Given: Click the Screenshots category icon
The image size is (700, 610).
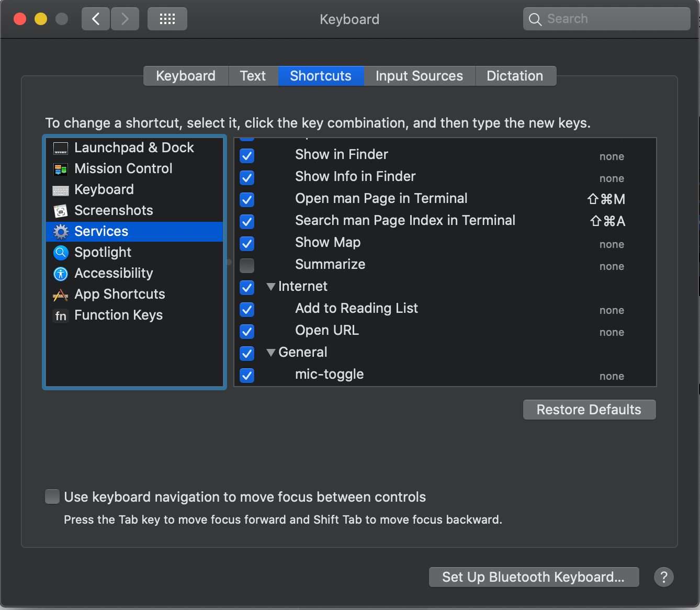Looking at the screenshot, I should pyautogui.click(x=61, y=211).
